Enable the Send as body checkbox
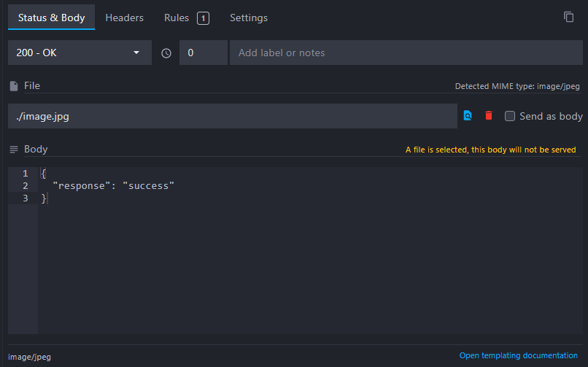The height and width of the screenshot is (367, 588). click(510, 116)
